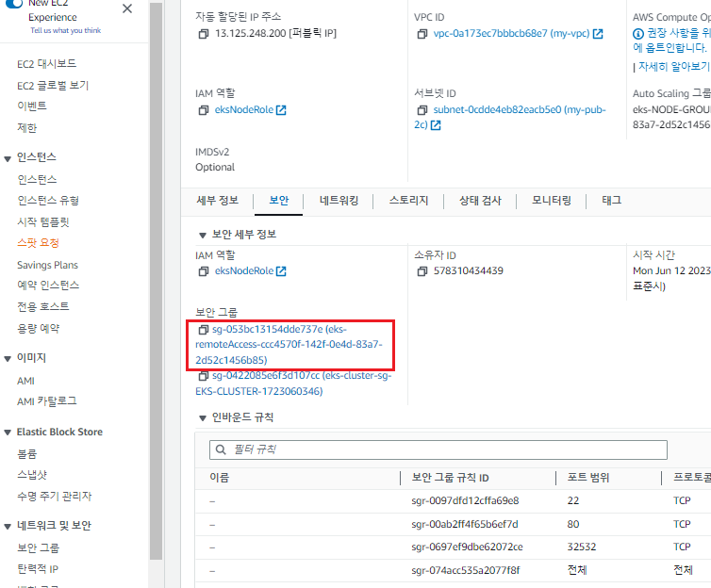The image size is (711, 588).
Task: Open 이벤트 in sidebar
Action: point(32,106)
